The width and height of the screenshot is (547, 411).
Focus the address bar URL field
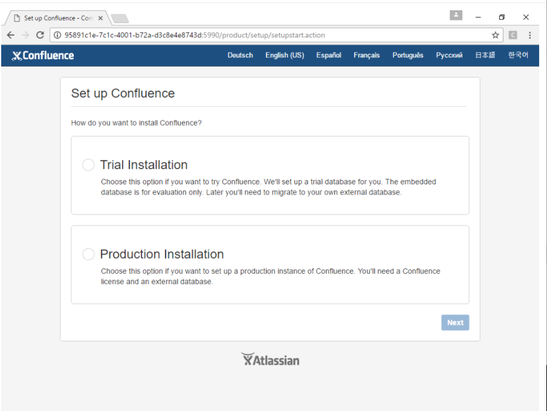[x=276, y=35]
